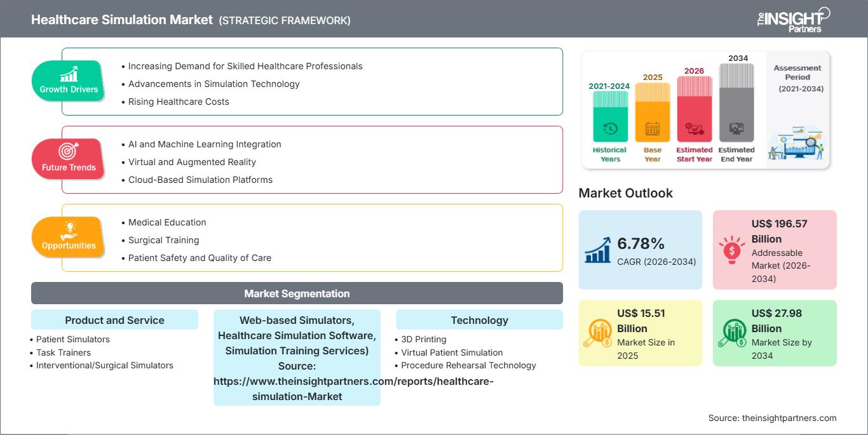Open the Technology segment header

[x=479, y=320]
